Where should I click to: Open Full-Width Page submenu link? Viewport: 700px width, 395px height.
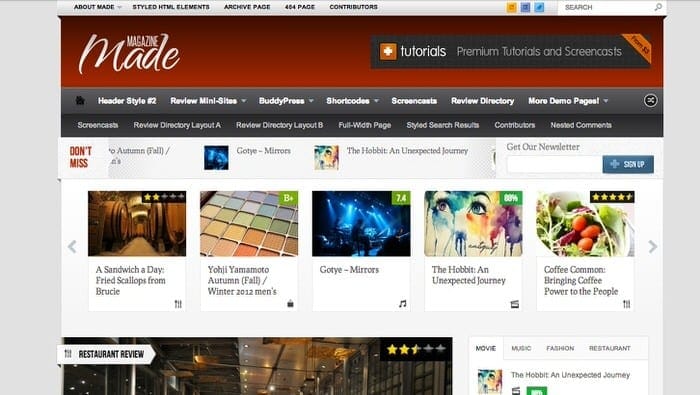[364, 125]
